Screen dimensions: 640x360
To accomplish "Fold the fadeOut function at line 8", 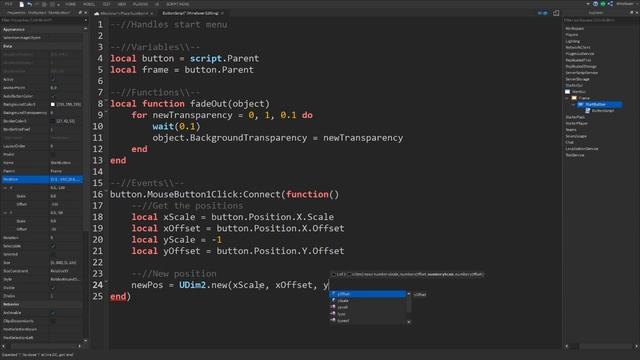I will click(x=107, y=100).
